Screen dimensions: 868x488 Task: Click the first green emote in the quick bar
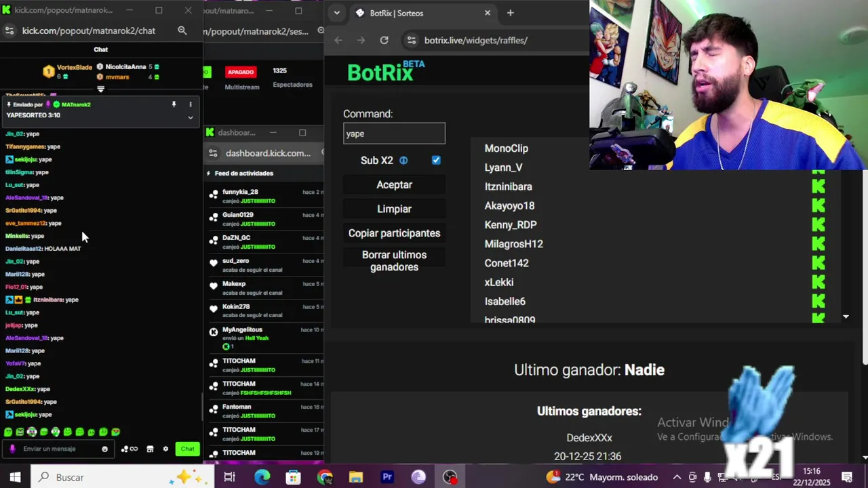point(8,432)
